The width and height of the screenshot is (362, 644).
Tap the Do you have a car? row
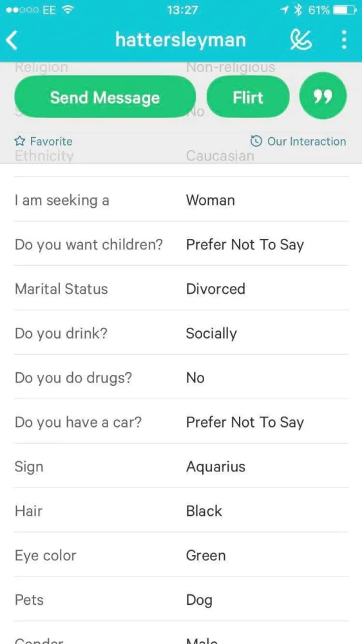click(x=181, y=421)
